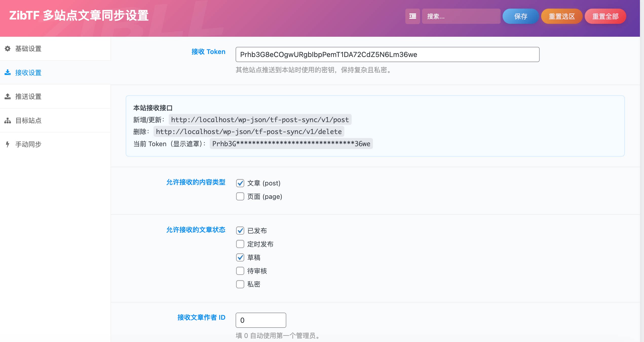Click the lightning icon beside 手动同步
Screen dimensions: 644x342
tap(8, 144)
